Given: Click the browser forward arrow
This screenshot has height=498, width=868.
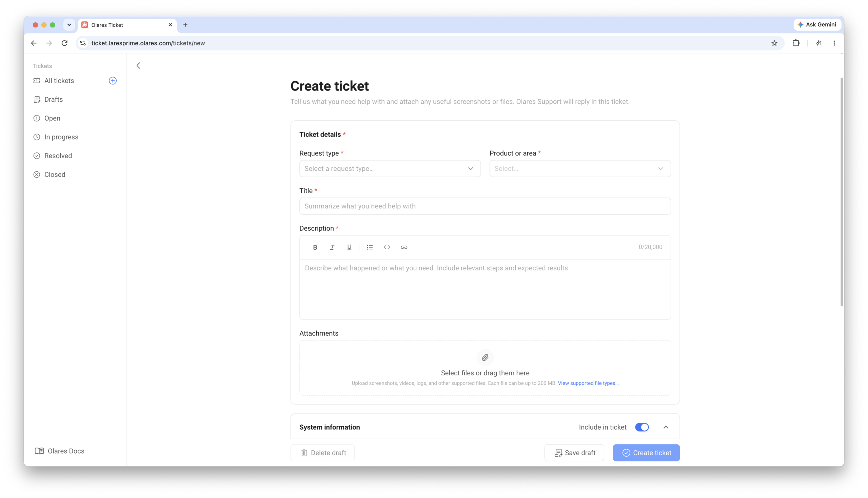Looking at the screenshot, I should (49, 43).
